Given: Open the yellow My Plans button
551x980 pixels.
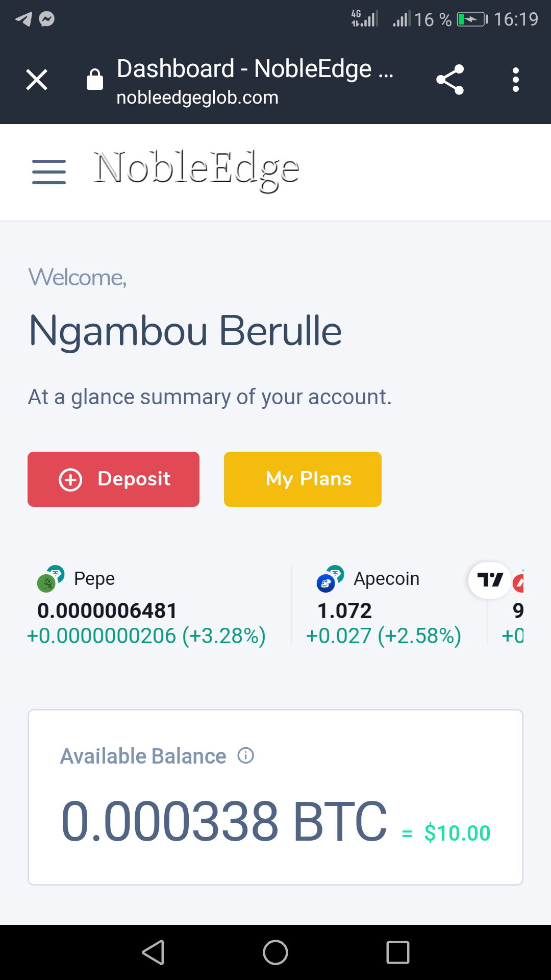Looking at the screenshot, I should click(303, 479).
